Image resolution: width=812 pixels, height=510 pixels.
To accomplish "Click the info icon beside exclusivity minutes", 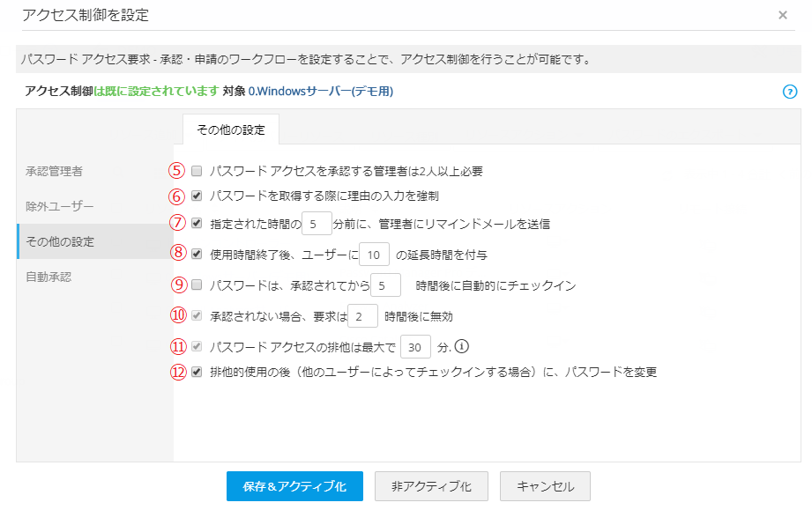I will pos(460,346).
